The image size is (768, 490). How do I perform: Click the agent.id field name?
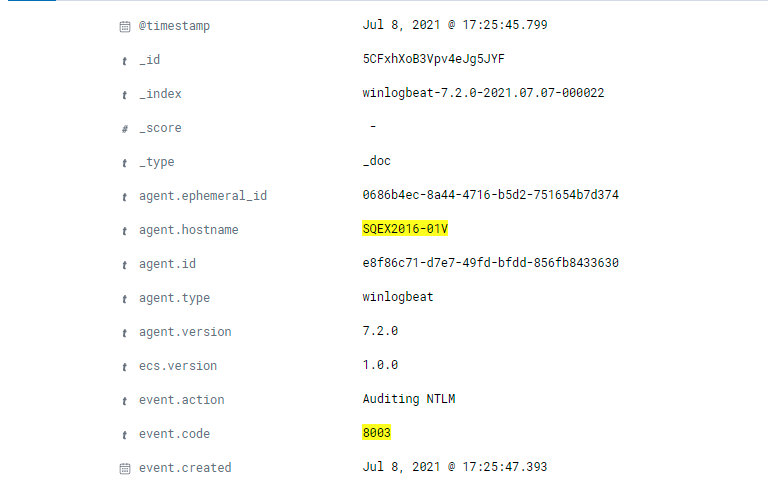(167, 264)
